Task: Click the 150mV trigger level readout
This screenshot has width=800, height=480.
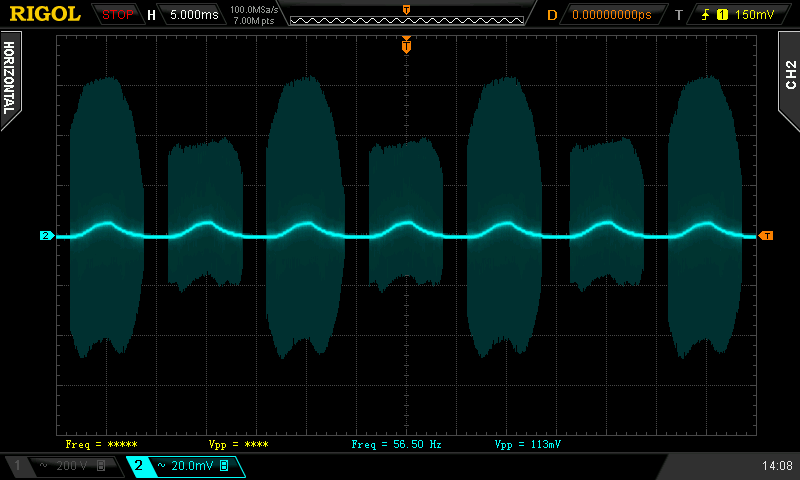Action: (x=754, y=15)
